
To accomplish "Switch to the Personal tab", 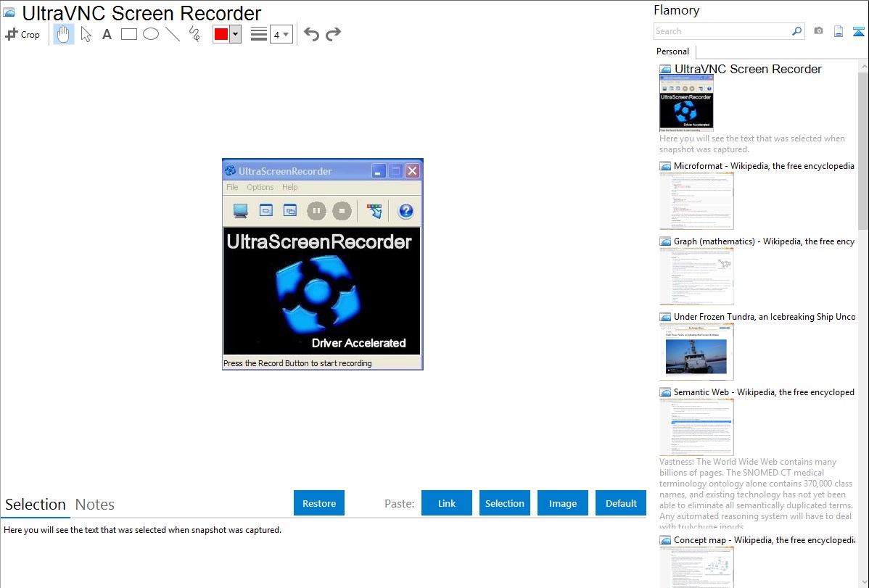I will 673,51.
